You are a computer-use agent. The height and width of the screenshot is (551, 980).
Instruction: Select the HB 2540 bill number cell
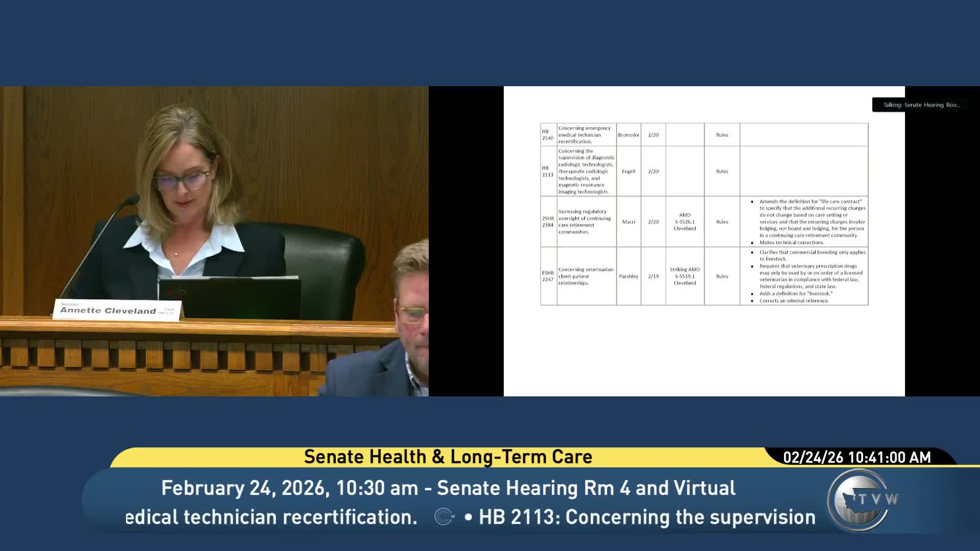pyautogui.click(x=547, y=134)
